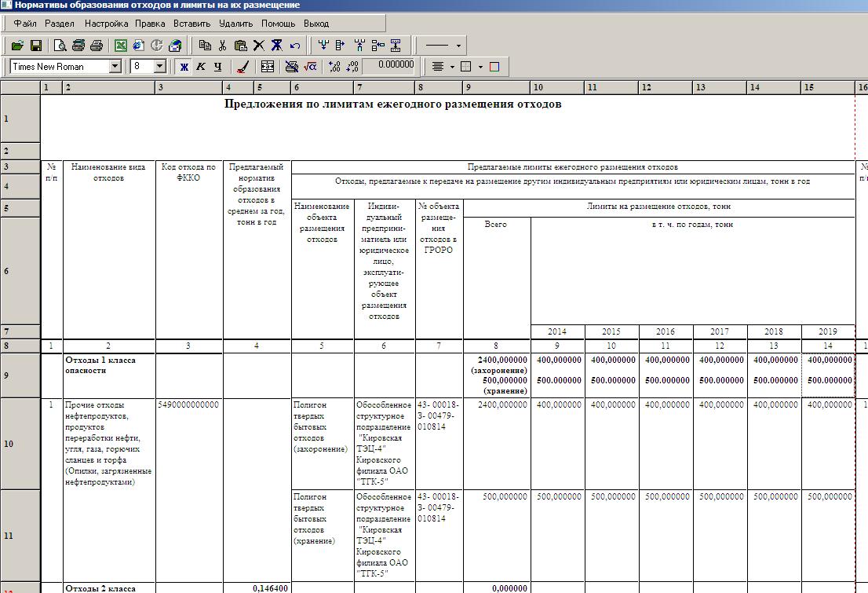Click the red square color swatch
868x593 pixels.
coord(494,67)
